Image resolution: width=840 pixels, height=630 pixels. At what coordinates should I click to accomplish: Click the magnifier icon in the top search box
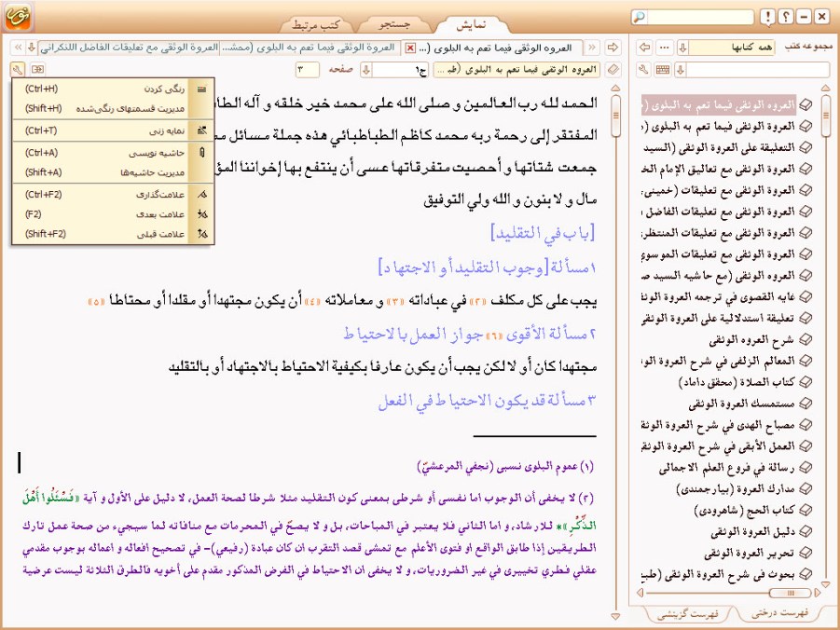coord(639,17)
